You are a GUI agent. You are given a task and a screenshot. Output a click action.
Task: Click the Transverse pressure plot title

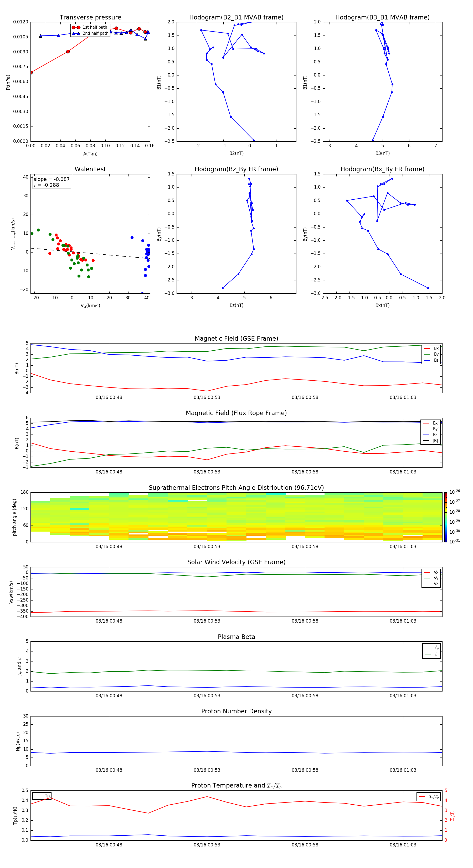click(x=90, y=18)
